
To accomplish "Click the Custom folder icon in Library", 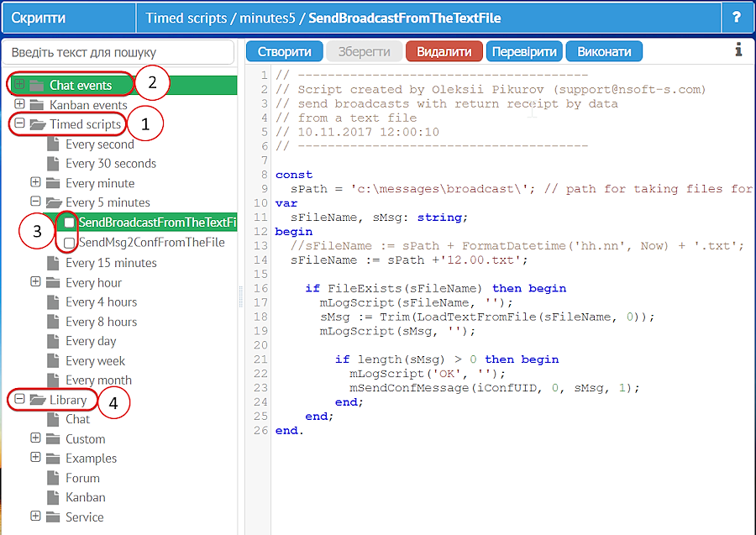I will [53, 439].
